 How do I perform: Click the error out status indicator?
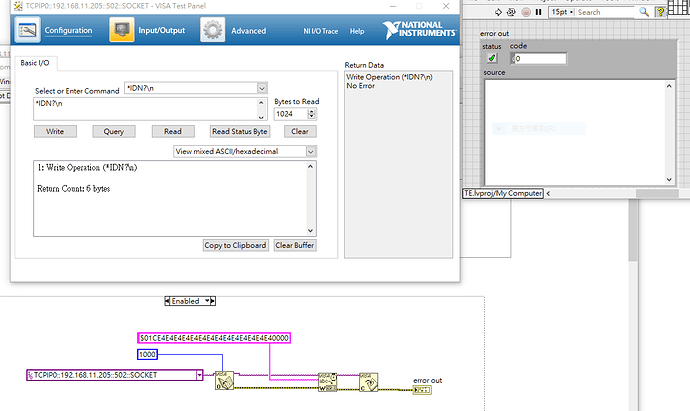[492, 58]
